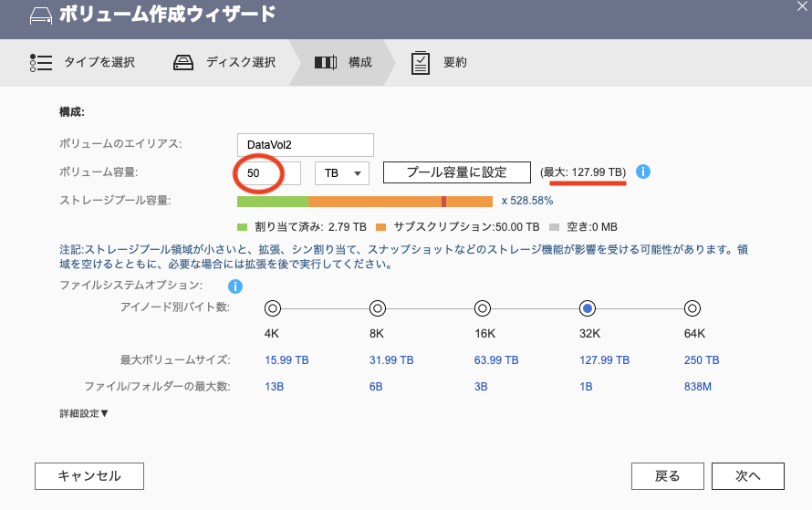Click 13B max files value

tap(275, 387)
